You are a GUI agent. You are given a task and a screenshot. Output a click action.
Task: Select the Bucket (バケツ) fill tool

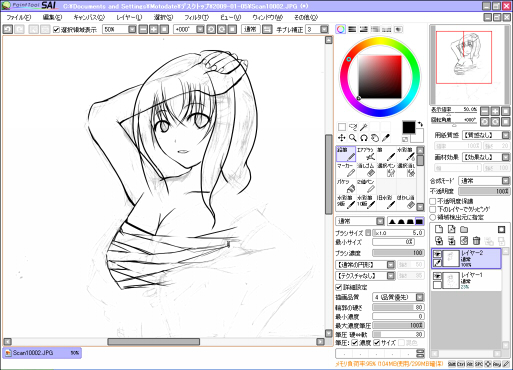click(x=346, y=186)
